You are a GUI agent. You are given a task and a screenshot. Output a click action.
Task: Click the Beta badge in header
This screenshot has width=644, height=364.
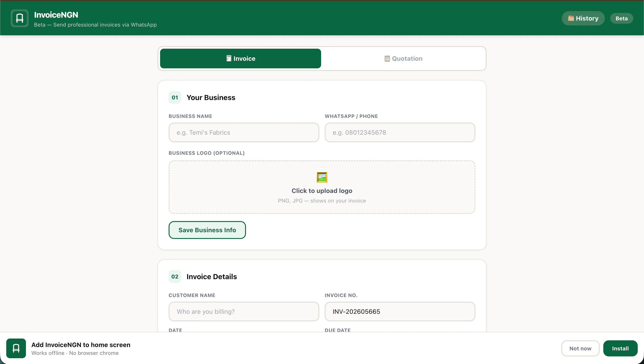point(621,18)
